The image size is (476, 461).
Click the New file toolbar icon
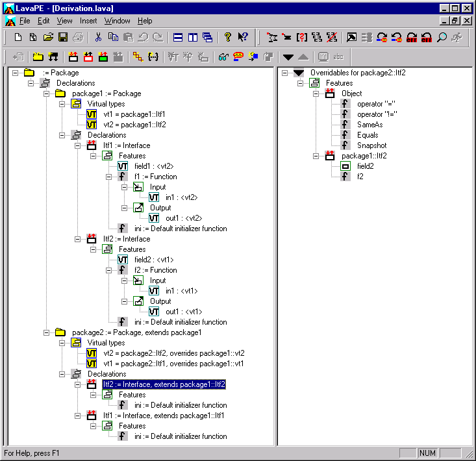point(18,38)
